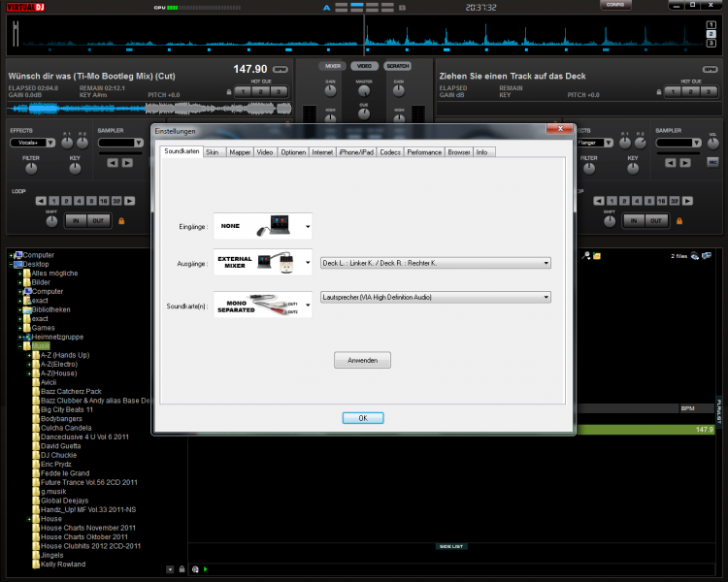The width and height of the screenshot is (728, 582).
Task: Switch to the Performance tab
Action: (424, 152)
